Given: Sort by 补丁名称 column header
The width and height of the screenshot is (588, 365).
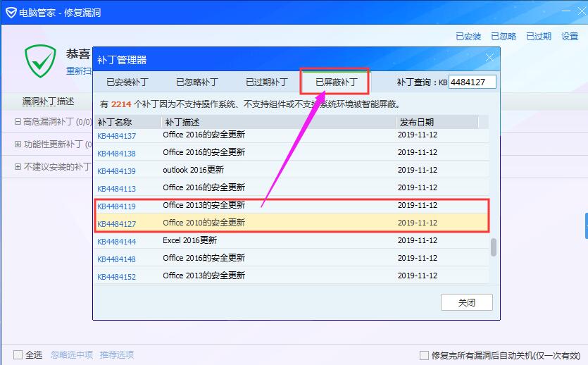Looking at the screenshot, I should (x=127, y=123).
